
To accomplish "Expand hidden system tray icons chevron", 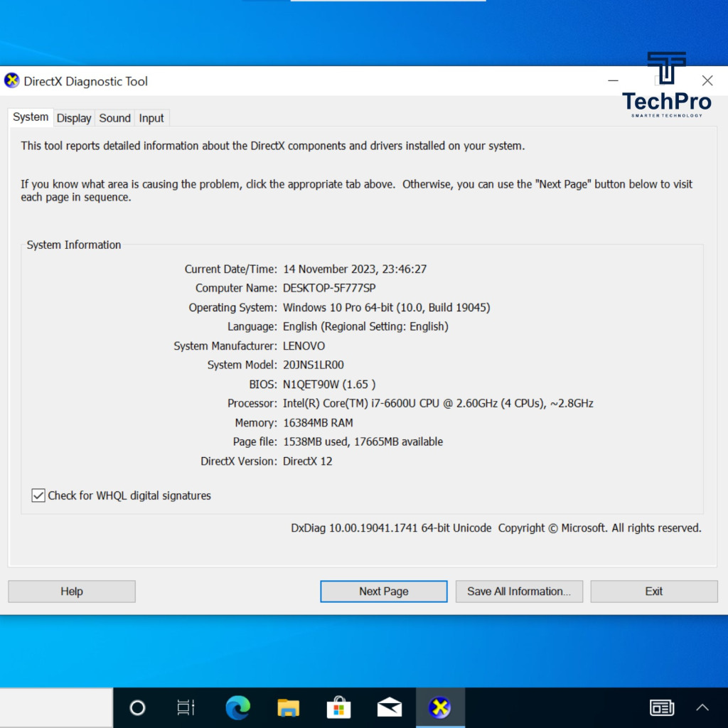I will pos(702,707).
